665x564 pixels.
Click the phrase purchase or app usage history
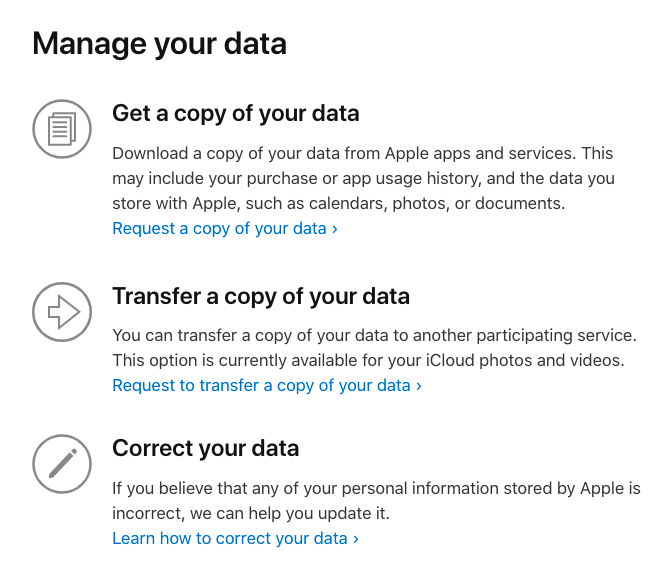click(x=364, y=179)
